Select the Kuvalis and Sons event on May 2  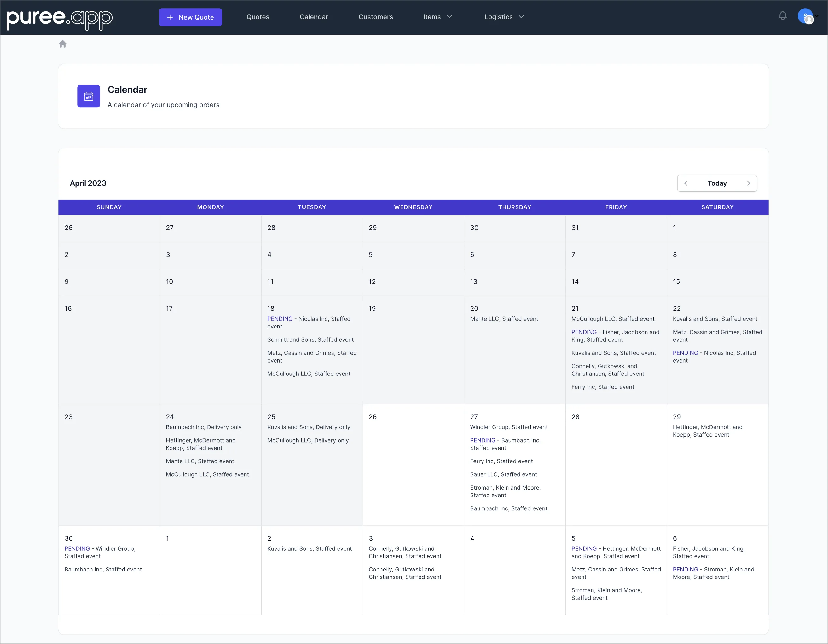310,548
